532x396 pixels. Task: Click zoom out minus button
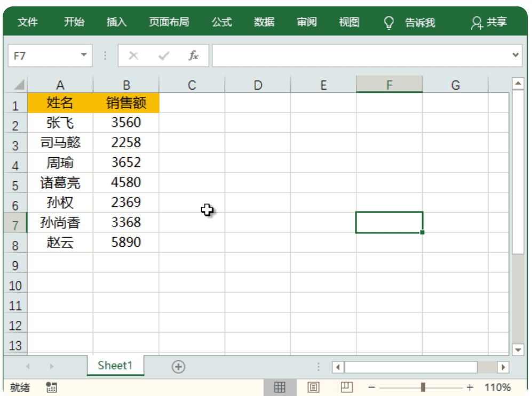pos(371,387)
